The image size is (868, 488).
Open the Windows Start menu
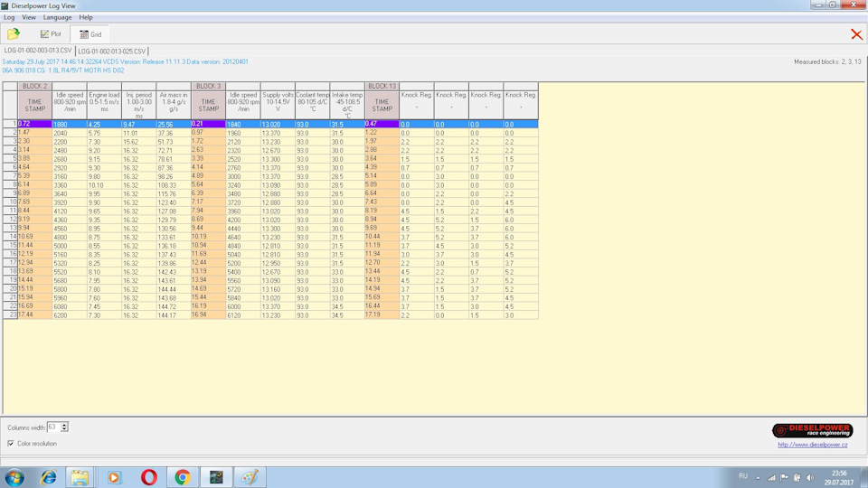tap(14, 477)
